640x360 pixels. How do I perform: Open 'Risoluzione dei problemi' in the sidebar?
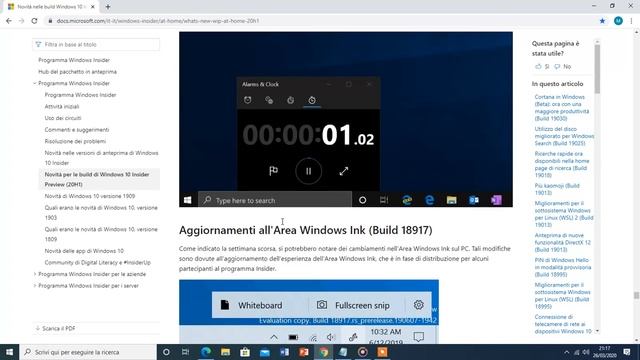(75, 141)
